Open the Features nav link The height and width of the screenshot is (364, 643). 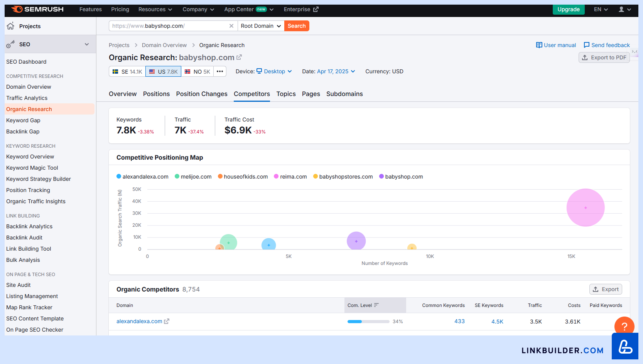tap(91, 9)
